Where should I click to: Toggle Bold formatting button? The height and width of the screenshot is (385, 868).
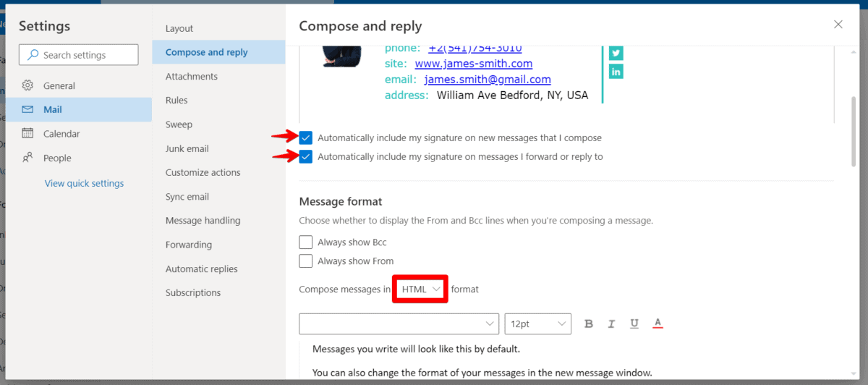[588, 323]
